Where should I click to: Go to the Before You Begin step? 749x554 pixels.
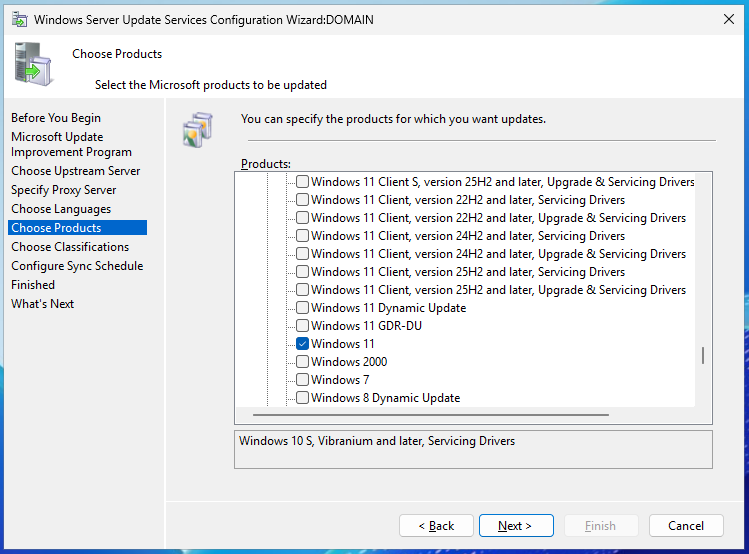click(56, 118)
